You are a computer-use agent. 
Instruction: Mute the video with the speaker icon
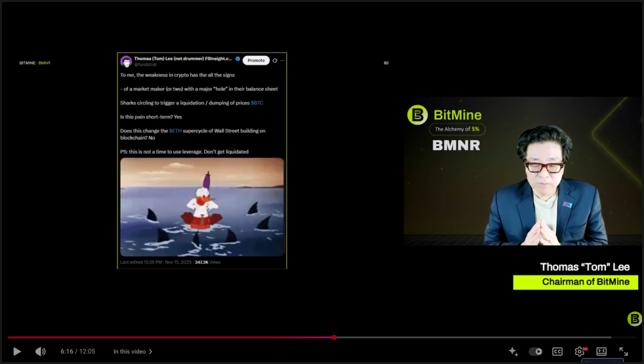click(40, 351)
